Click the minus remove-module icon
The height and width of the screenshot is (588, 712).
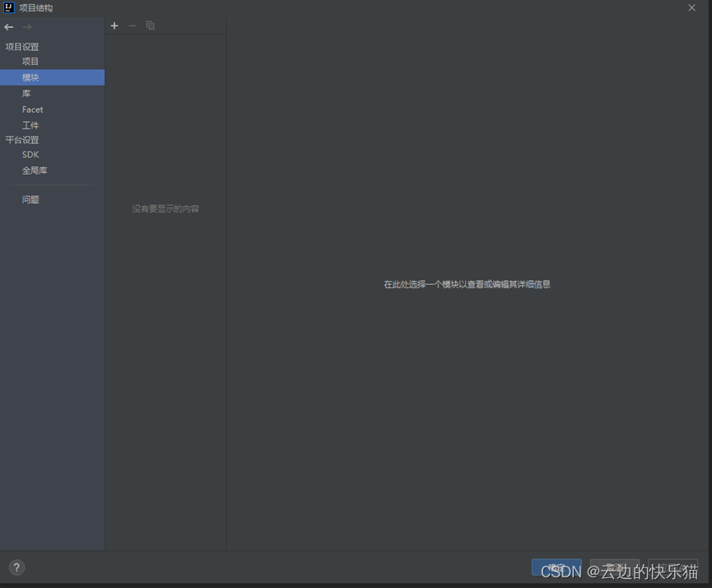tap(133, 26)
